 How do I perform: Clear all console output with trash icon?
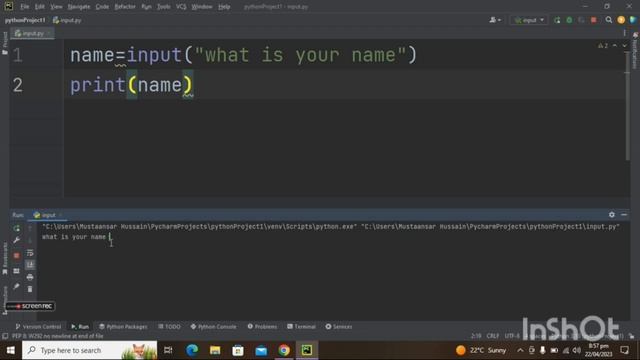[30, 289]
